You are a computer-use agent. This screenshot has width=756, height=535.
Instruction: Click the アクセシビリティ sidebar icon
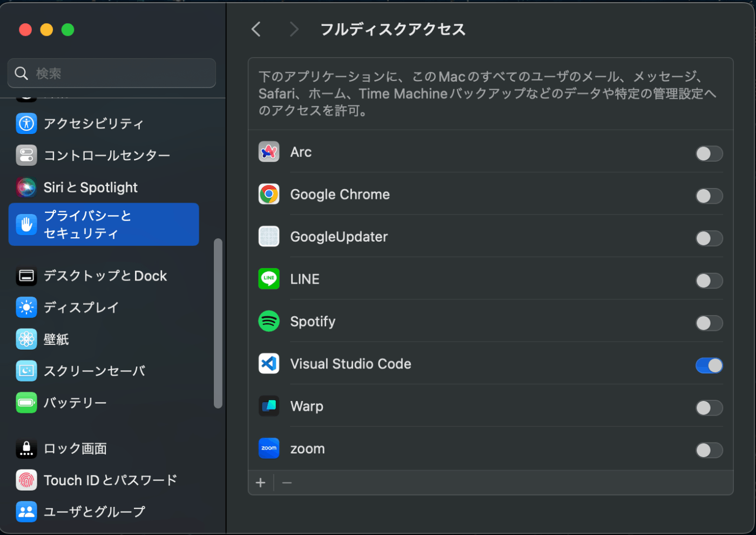coord(26,124)
